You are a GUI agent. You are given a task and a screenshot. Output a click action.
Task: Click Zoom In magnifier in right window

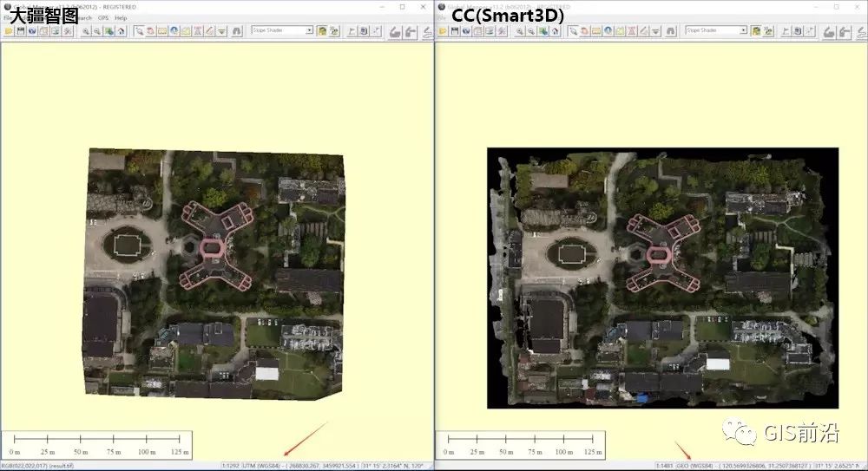click(520, 31)
